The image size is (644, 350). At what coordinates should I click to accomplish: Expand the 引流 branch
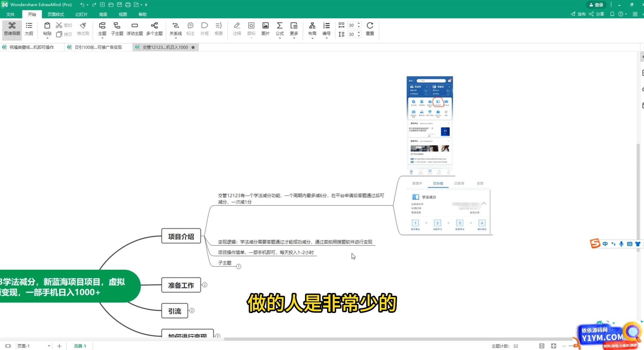192,311
